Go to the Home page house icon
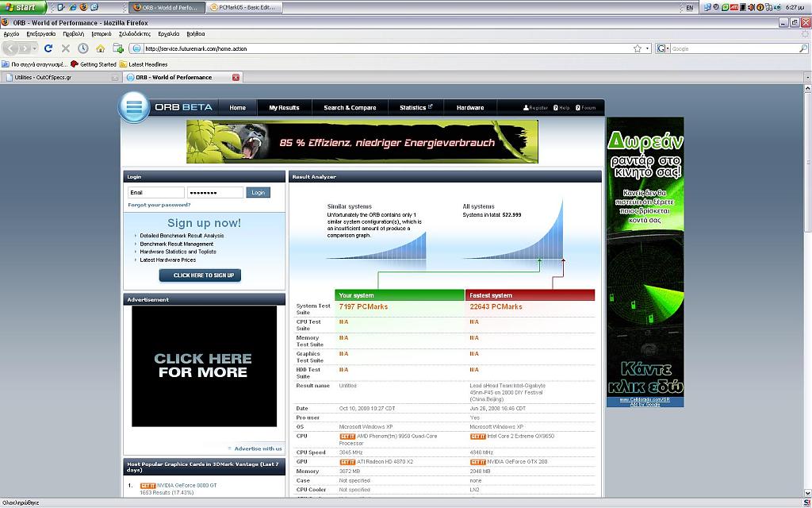The height and width of the screenshot is (508, 812). [x=101, y=48]
